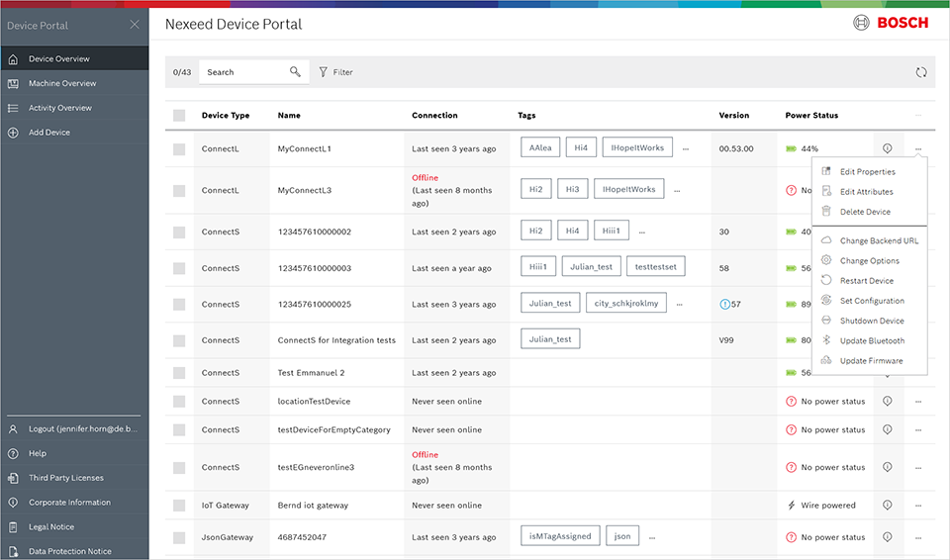This screenshot has height=560, width=950.
Task: Close the Device Portal sidebar
Action: [x=135, y=25]
